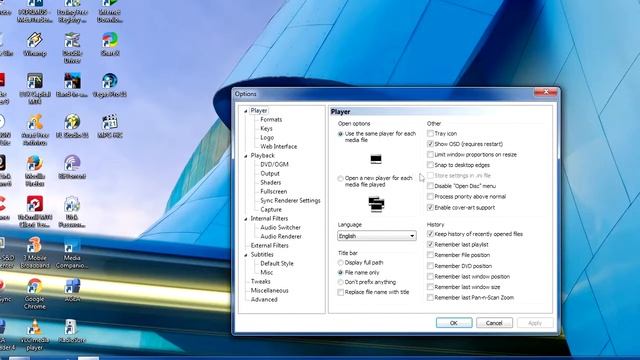Viewport: 640px width, 360px height.
Task: Select DVD/OGM under Playback
Action: (x=274, y=164)
